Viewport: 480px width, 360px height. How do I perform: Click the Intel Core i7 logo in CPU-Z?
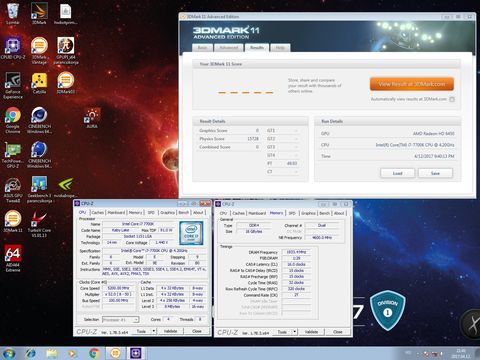click(192, 232)
